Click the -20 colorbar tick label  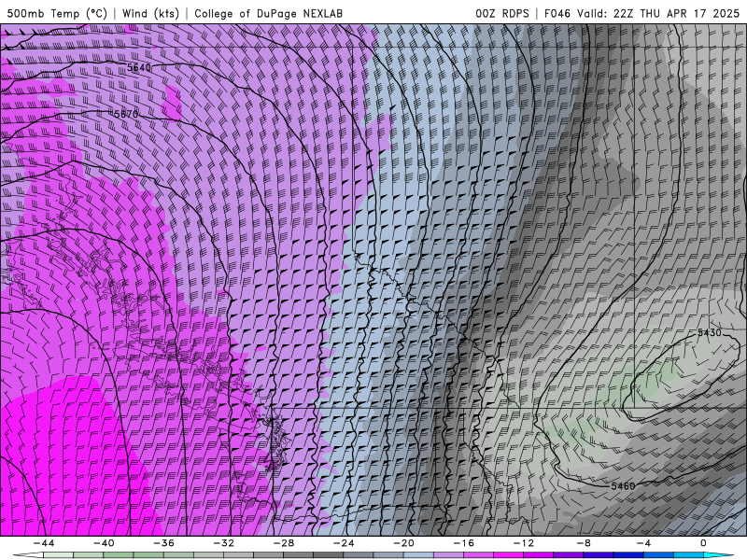point(403,543)
